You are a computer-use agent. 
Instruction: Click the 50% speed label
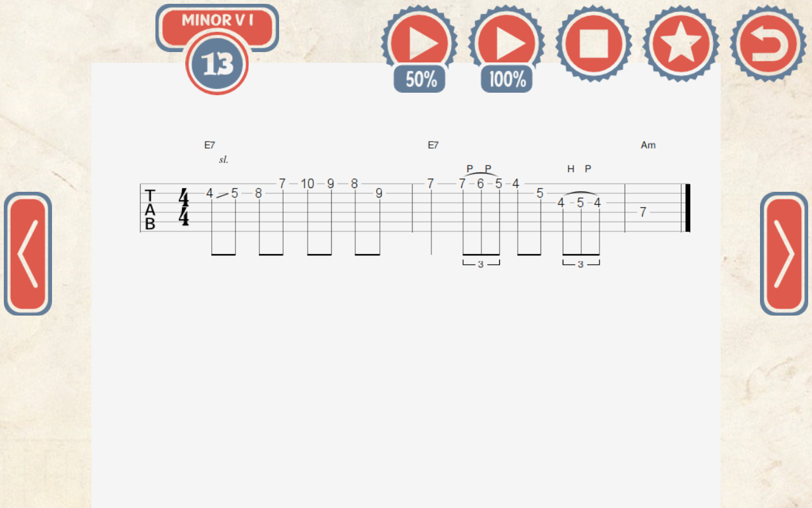[420, 79]
